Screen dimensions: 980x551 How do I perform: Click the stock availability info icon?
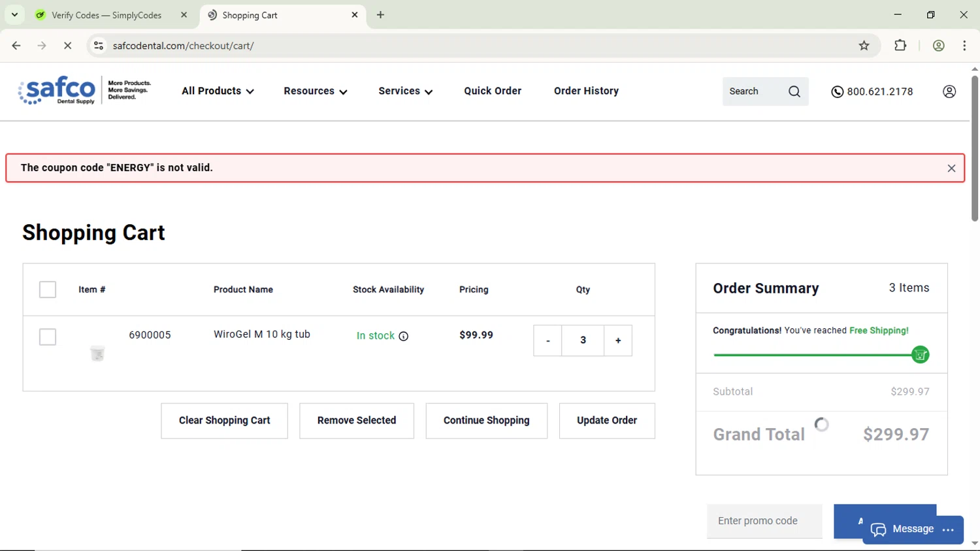click(x=404, y=336)
